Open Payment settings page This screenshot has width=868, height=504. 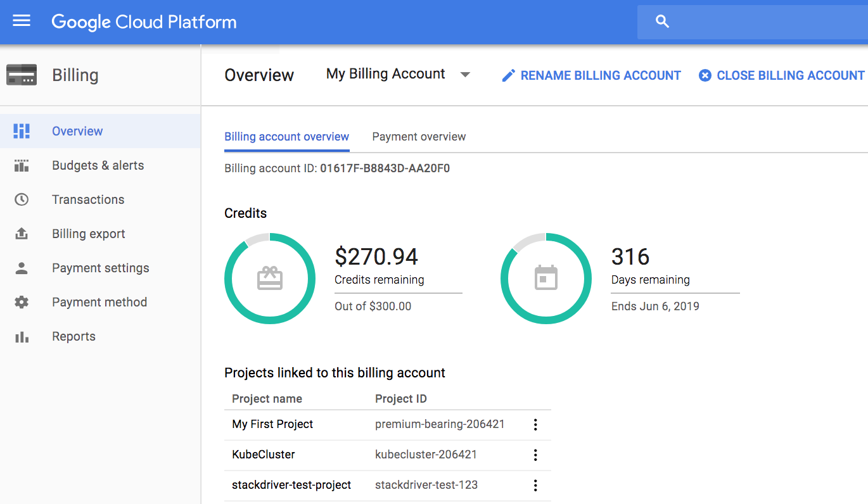click(x=100, y=268)
